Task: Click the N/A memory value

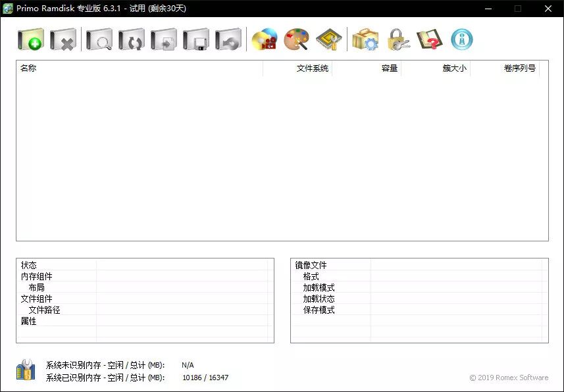Action: coord(188,366)
